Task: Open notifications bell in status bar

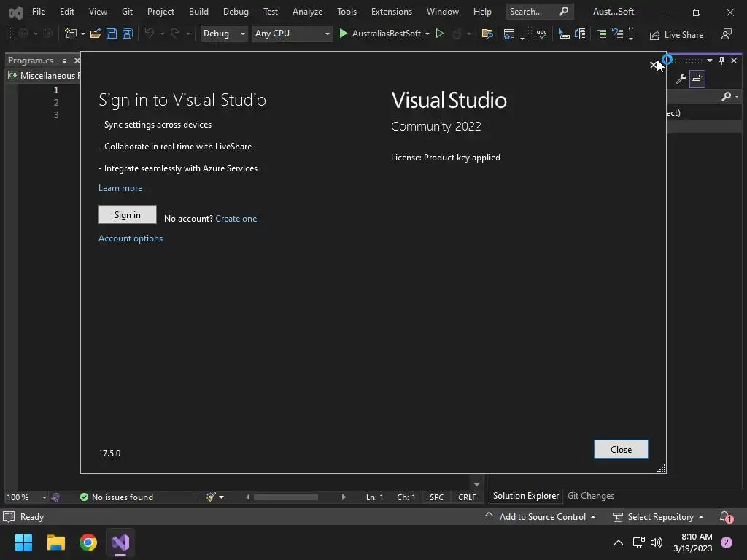Action: [x=726, y=517]
